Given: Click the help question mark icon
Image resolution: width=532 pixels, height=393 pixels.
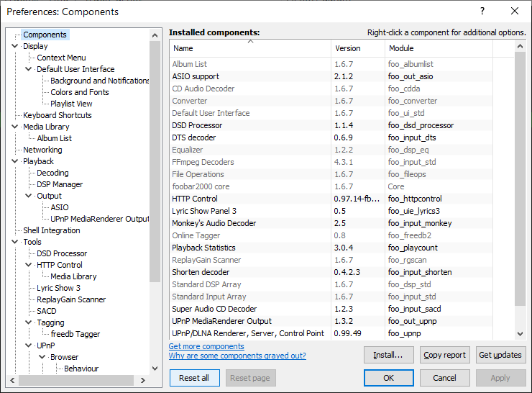Looking at the screenshot, I should (482, 12).
